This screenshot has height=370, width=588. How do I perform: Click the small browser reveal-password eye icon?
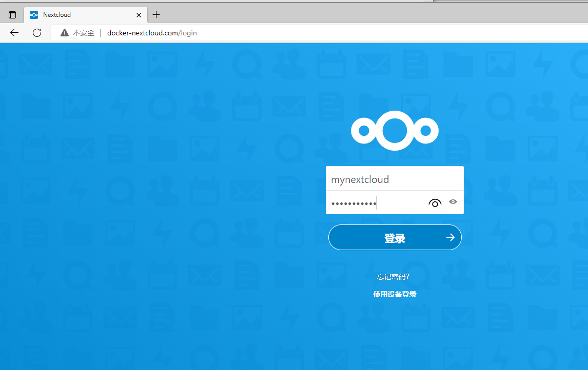[x=453, y=202]
